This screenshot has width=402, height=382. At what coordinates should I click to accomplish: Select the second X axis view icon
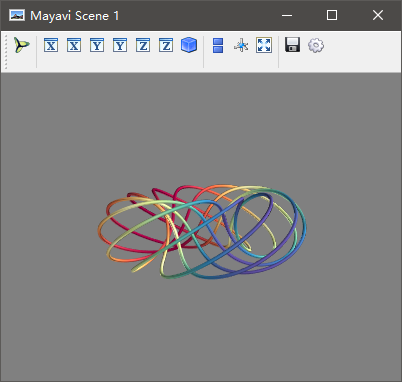[x=74, y=45]
